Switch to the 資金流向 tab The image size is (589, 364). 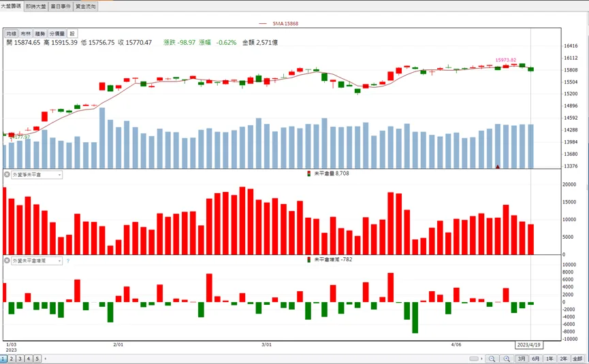pyautogui.click(x=86, y=6)
